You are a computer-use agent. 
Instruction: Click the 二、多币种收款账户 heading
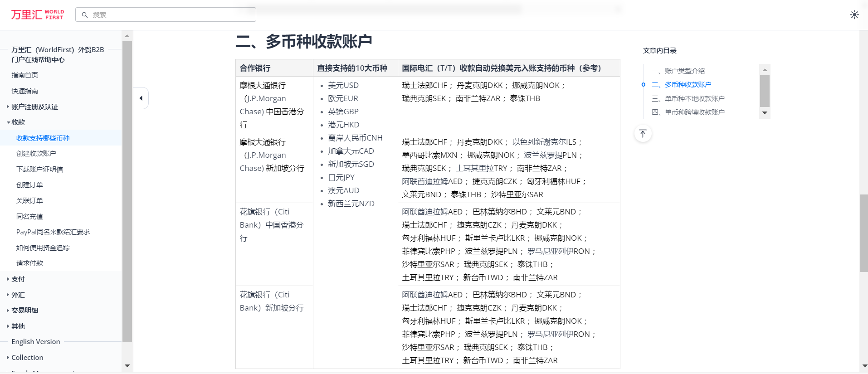[304, 41]
